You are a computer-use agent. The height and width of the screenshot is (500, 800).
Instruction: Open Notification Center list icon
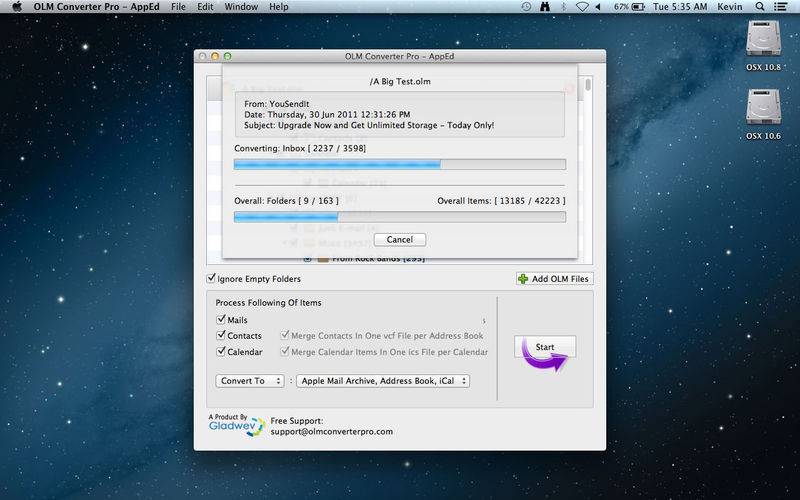[781, 7]
